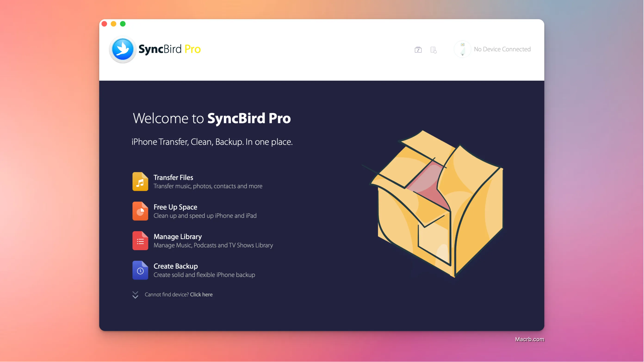This screenshot has width=644, height=362.
Task: Click the device connection status icon
Action: click(x=462, y=49)
